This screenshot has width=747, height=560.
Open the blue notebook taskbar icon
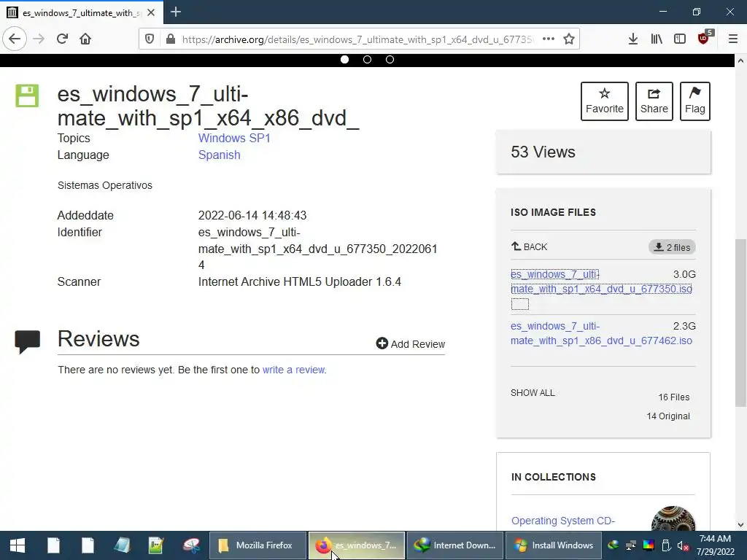(x=122, y=545)
